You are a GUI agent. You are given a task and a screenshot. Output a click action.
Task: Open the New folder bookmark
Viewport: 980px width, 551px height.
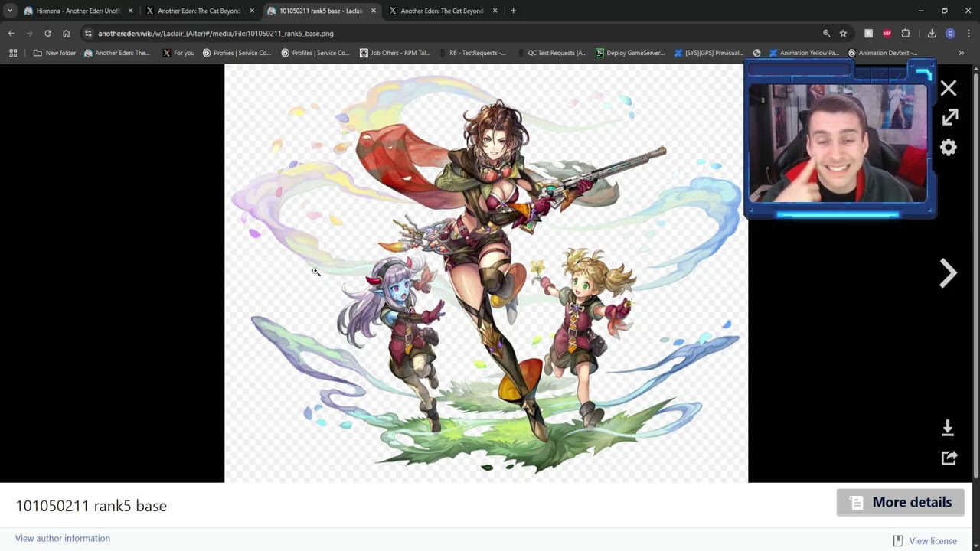(x=54, y=53)
